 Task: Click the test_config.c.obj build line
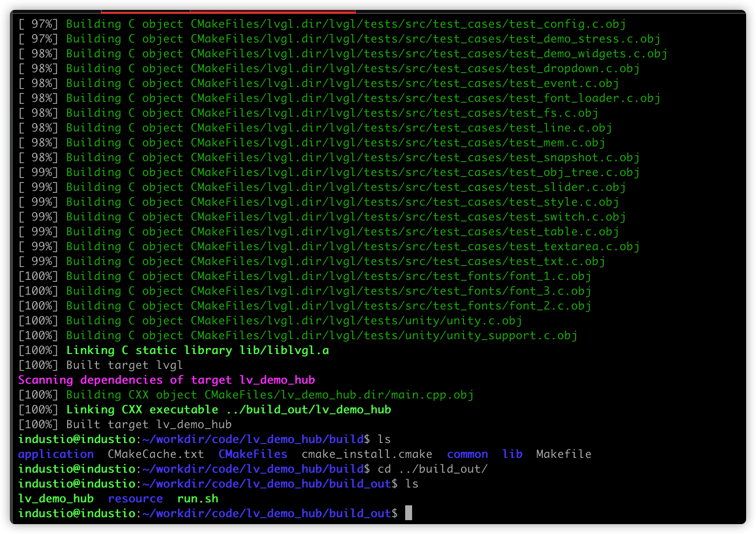point(322,24)
